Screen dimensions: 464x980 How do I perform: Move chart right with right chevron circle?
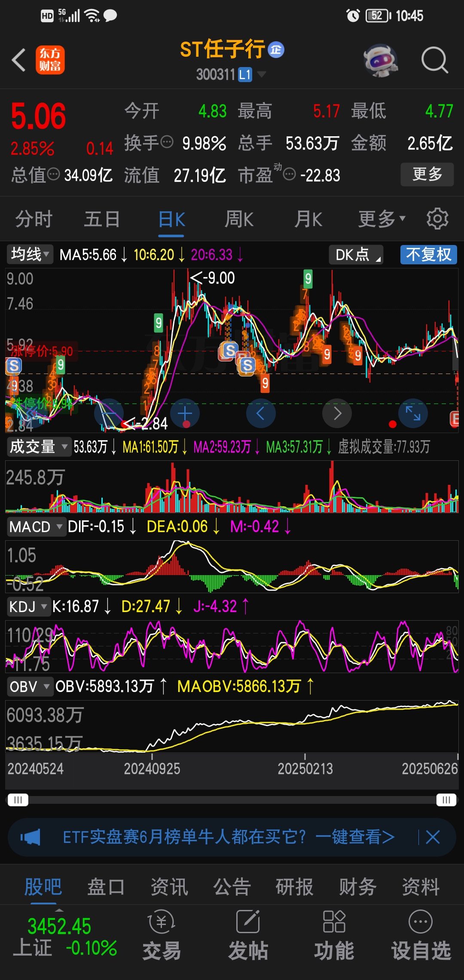click(x=337, y=413)
